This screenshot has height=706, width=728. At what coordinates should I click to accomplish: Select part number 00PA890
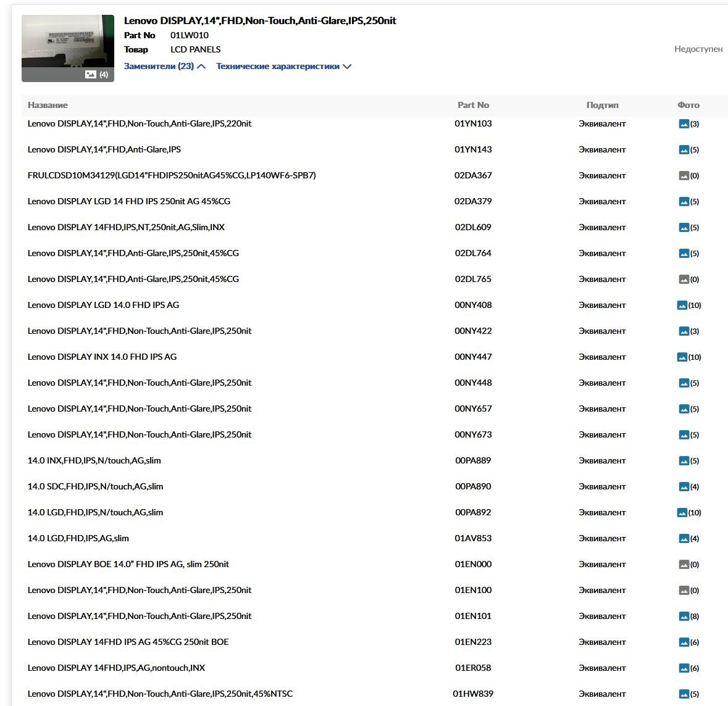click(473, 486)
